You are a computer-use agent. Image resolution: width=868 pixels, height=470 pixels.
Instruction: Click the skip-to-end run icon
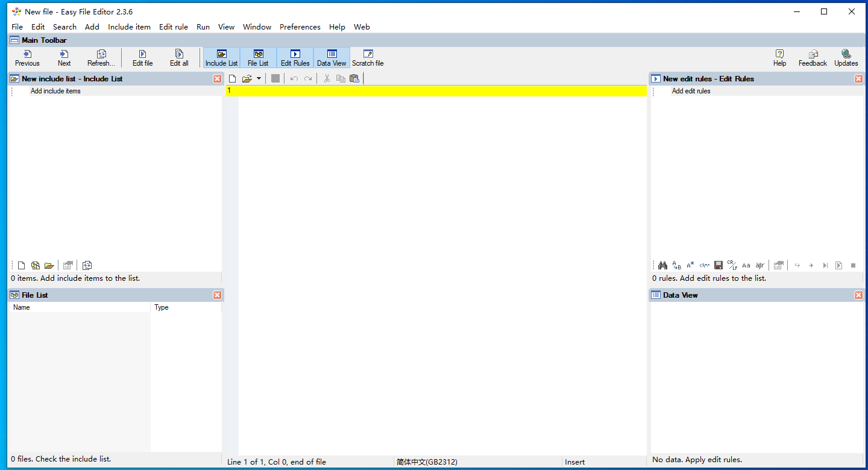(825, 265)
